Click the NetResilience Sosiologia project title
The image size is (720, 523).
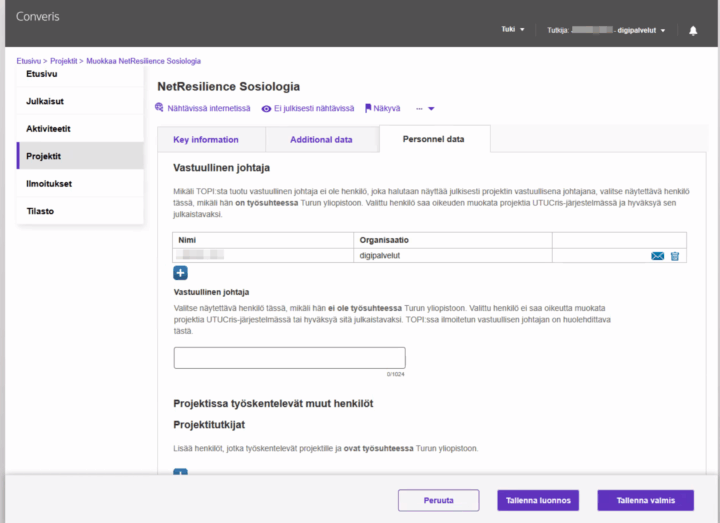coord(229,86)
